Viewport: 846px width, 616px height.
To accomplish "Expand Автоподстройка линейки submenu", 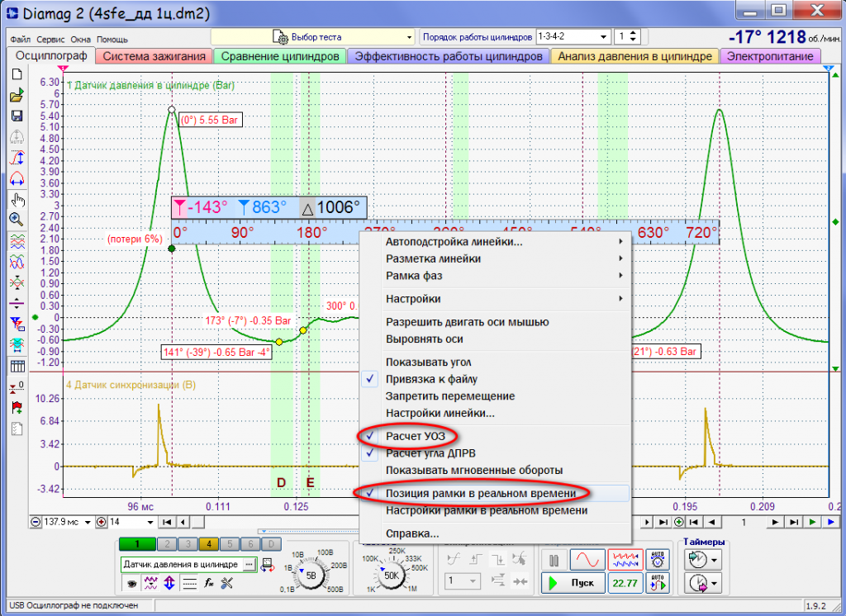I will [495, 242].
